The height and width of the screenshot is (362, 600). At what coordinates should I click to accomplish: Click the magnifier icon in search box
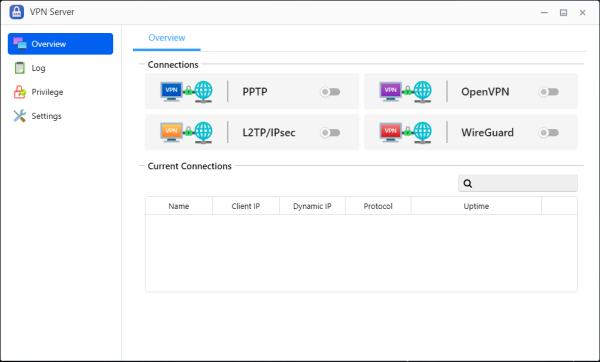468,184
